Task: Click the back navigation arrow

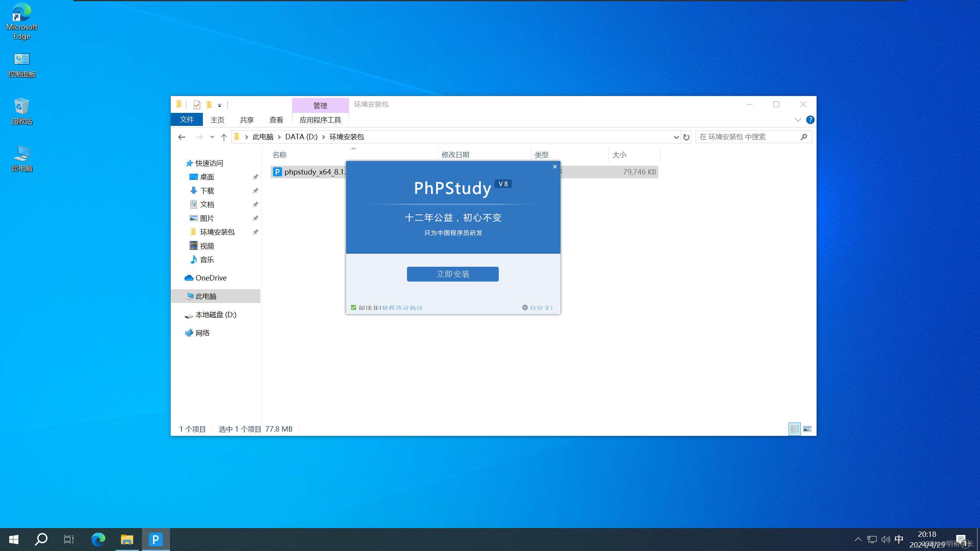Action: (181, 137)
